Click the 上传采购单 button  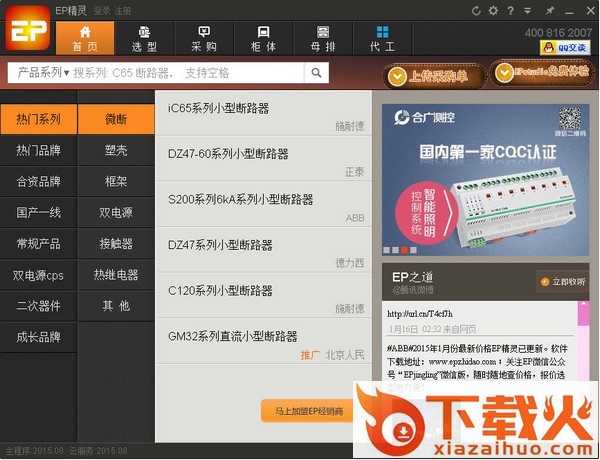[434, 76]
